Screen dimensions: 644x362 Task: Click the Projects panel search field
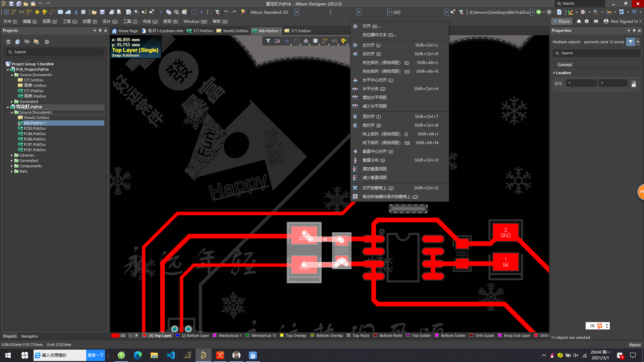click(55, 52)
